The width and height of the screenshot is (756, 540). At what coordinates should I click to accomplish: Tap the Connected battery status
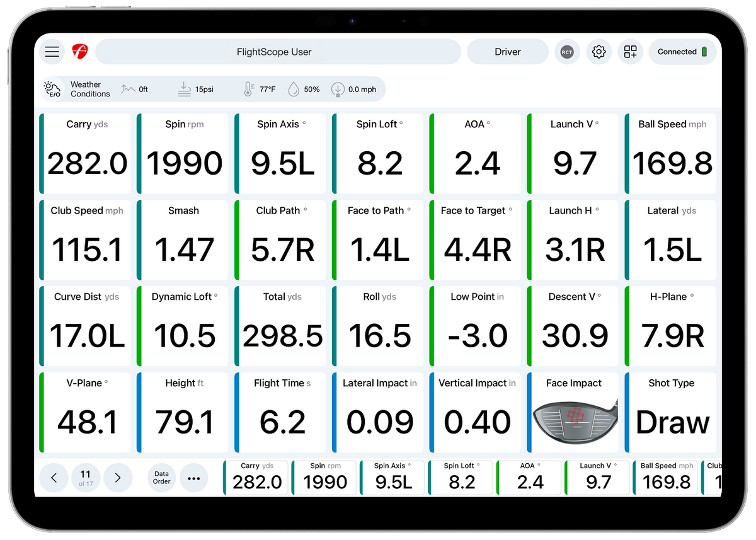(x=683, y=52)
